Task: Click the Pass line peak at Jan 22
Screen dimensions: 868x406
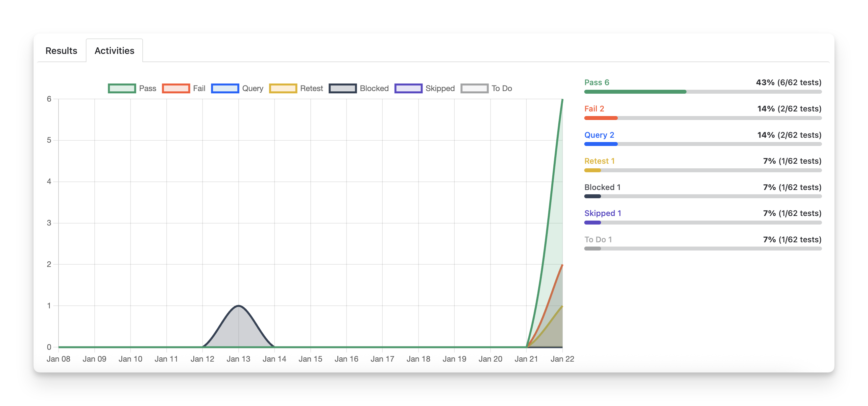Action: (562, 100)
